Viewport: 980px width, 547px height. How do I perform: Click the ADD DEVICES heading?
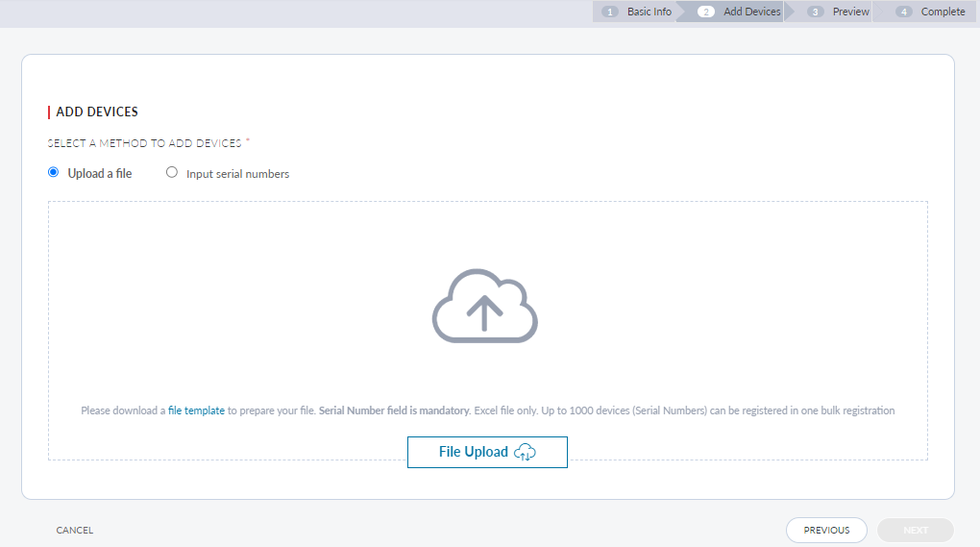pyautogui.click(x=97, y=112)
